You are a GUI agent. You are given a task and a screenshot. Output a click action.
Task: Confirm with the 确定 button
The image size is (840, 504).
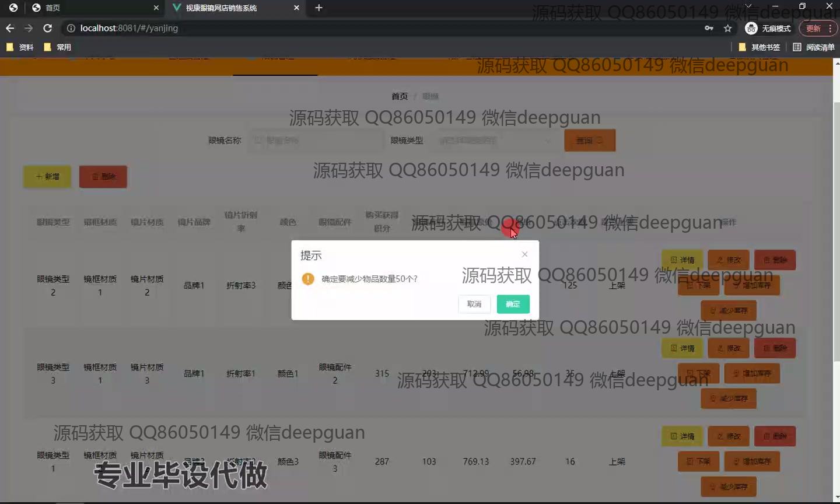click(x=513, y=304)
